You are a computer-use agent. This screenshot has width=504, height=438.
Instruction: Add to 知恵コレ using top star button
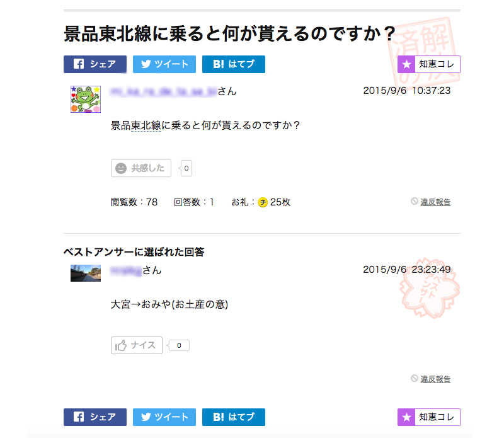428,64
